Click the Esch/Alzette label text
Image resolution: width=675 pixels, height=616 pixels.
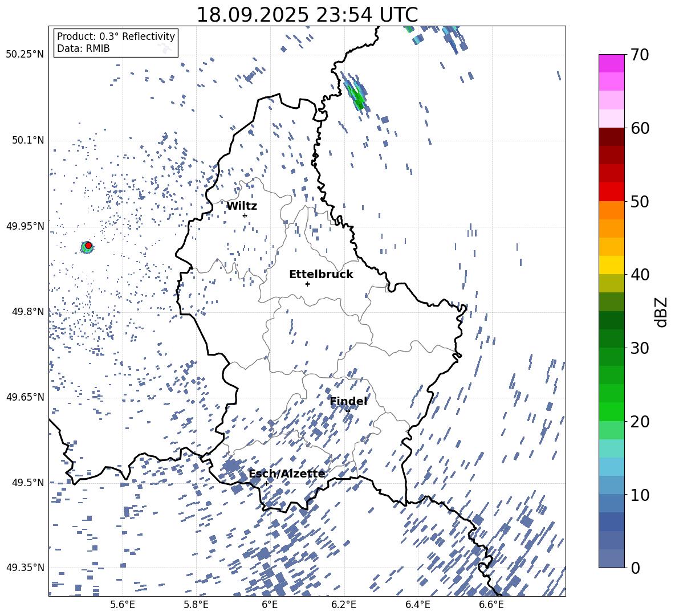pos(287,474)
